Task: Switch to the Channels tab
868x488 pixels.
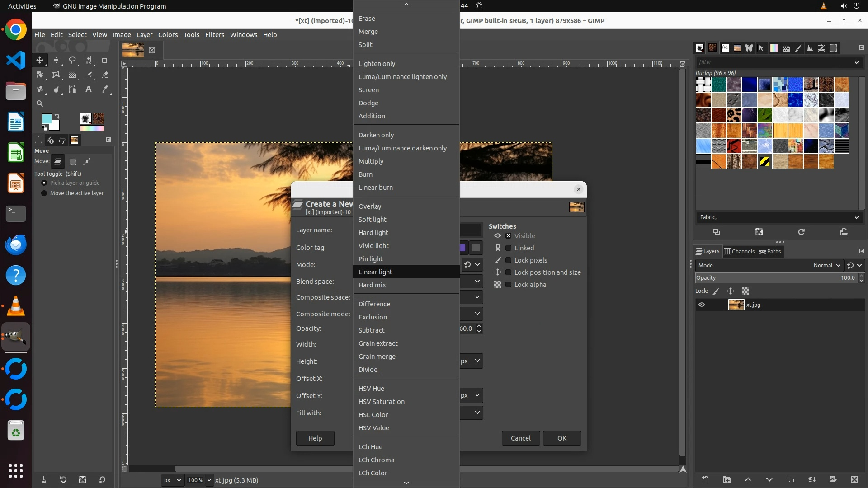Action: (x=740, y=252)
